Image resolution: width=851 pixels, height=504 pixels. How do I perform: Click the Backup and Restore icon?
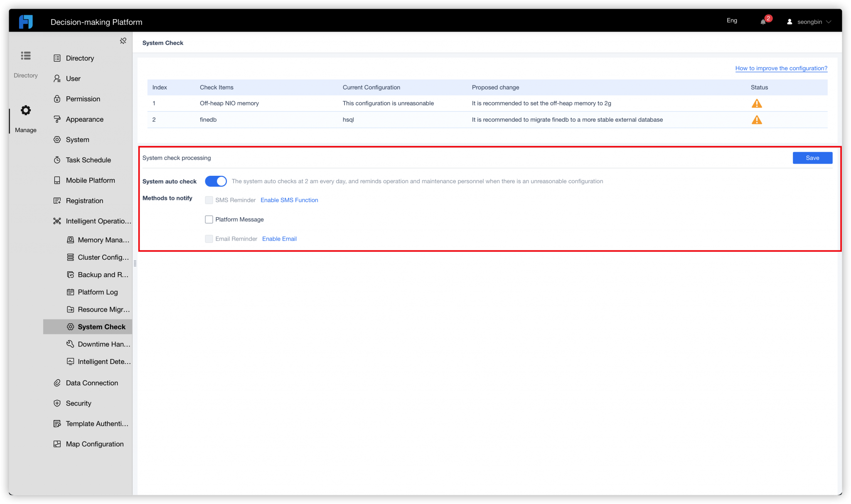71,275
